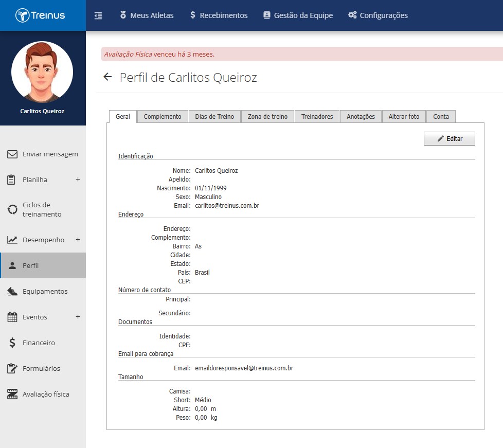
Task: Switch to the Dias de Treino tab
Action: tap(214, 116)
